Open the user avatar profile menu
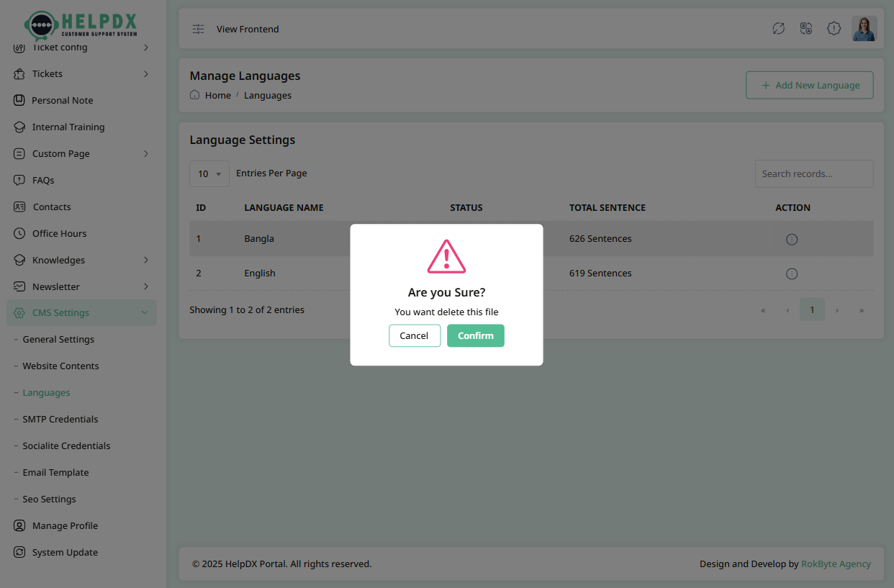Viewport: 894px width, 588px height. (x=864, y=28)
